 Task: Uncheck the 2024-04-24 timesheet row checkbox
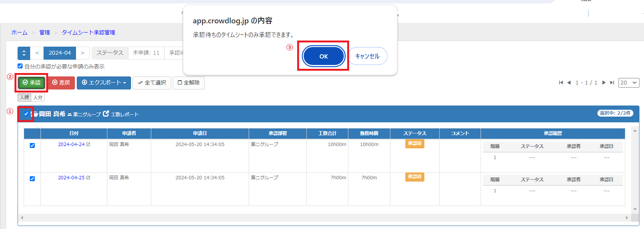[32, 146]
